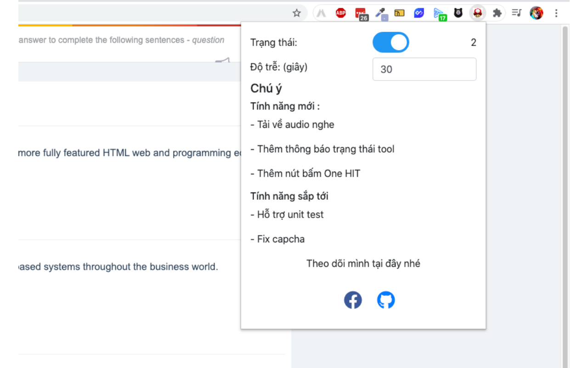
Task: Click the bookmark star icon
Action: pyautogui.click(x=297, y=13)
